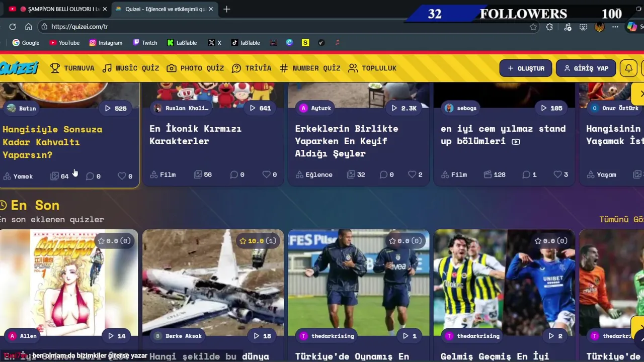
Task: Open the Fenerbahçe training quiz thumbnail
Action: [359, 283]
